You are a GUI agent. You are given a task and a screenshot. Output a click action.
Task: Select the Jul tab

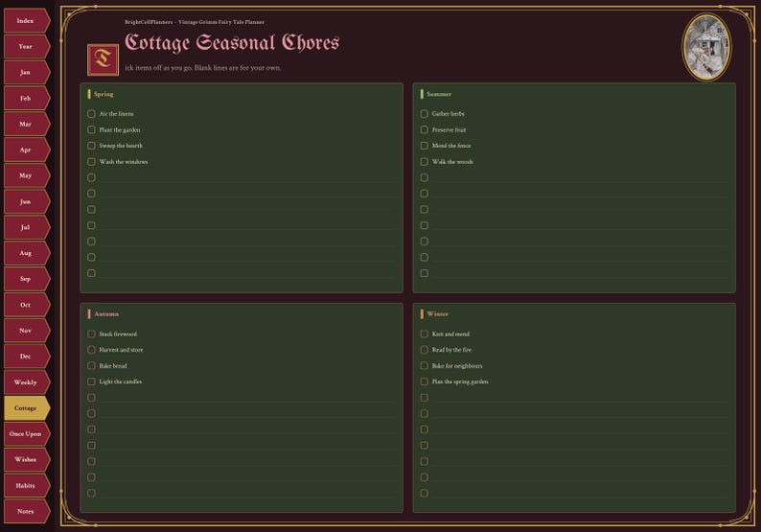tap(27, 227)
